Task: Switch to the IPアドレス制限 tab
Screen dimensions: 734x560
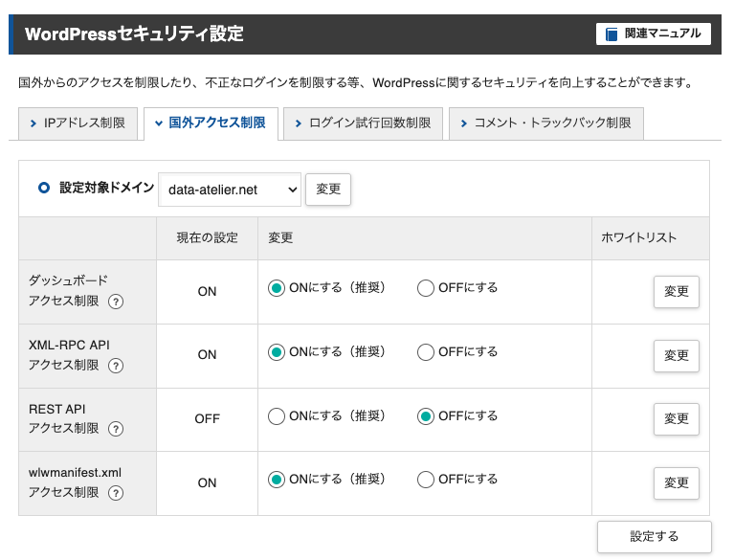Action: click(78, 123)
